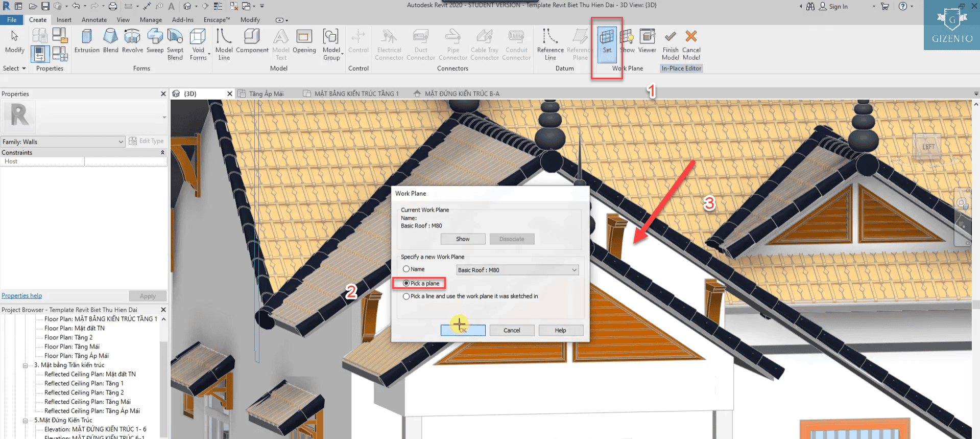Click the Save icon in quick access toolbar
980x439 pixels.
pyautogui.click(x=45, y=6)
